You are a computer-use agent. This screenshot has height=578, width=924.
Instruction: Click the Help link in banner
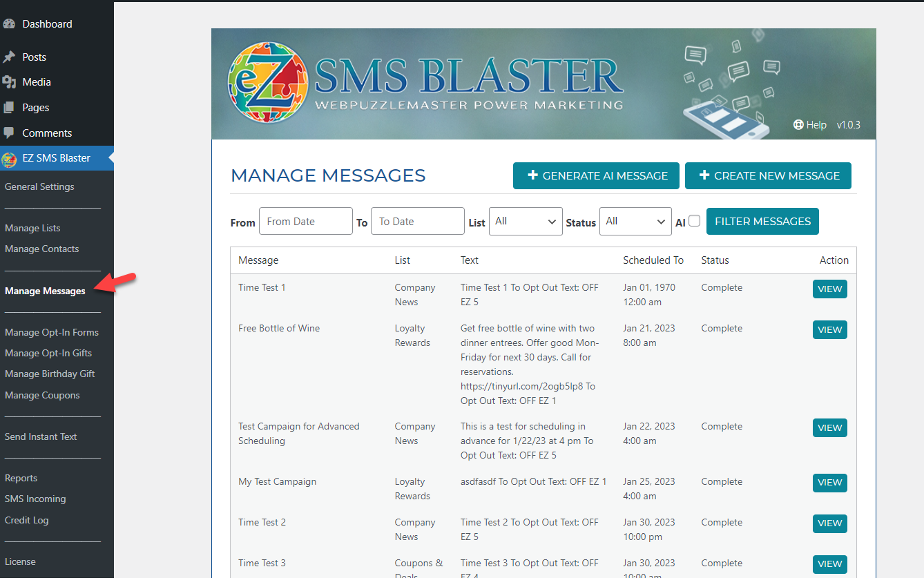pos(810,125)
